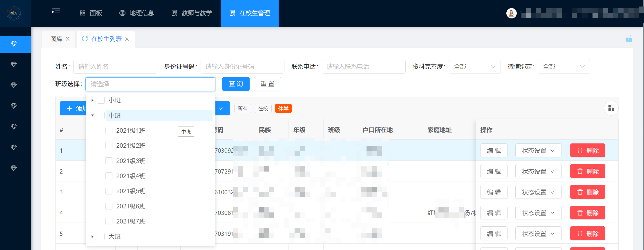Open the blue dropdown arrow button beside 所有
644x250 pixels.
[221, 109]
